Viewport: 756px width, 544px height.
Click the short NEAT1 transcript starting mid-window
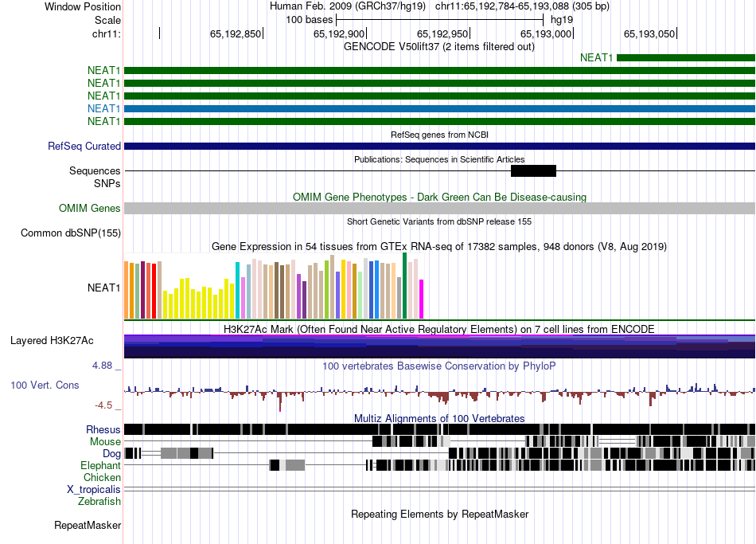(x=686, y=58)
